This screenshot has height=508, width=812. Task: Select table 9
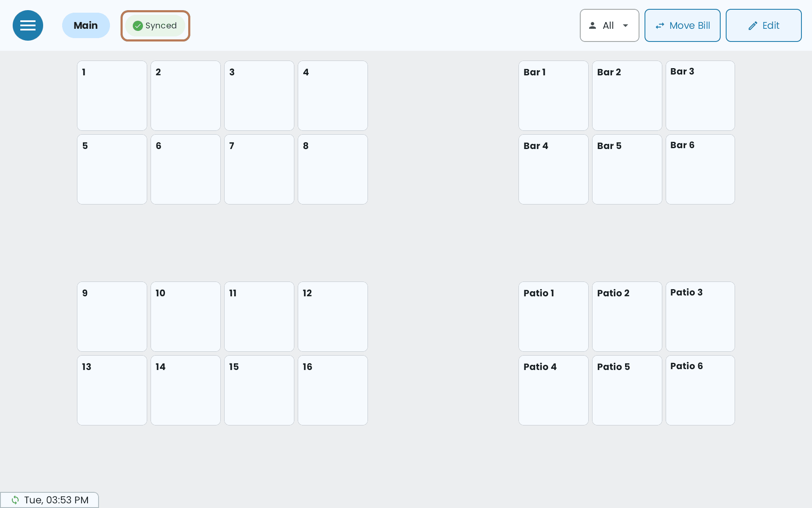click(x=112, y=317)
